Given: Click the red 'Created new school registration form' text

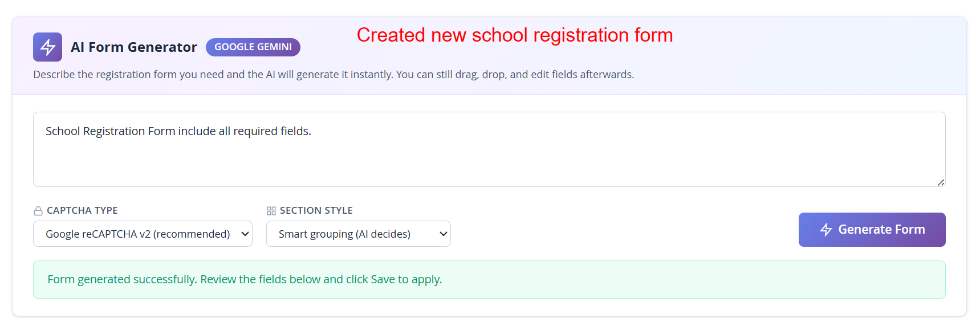Looking at the screenshot, I should coord(515,35).
